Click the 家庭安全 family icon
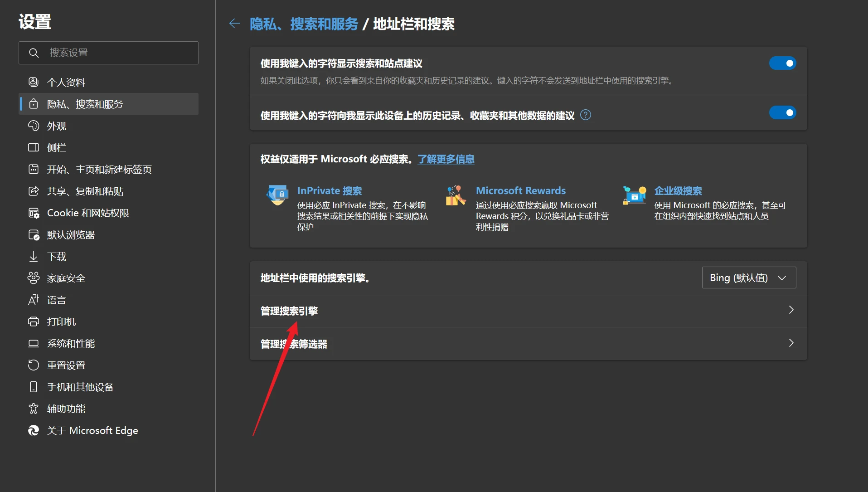The height and width of the screenshot is (492, 868). 34,278
